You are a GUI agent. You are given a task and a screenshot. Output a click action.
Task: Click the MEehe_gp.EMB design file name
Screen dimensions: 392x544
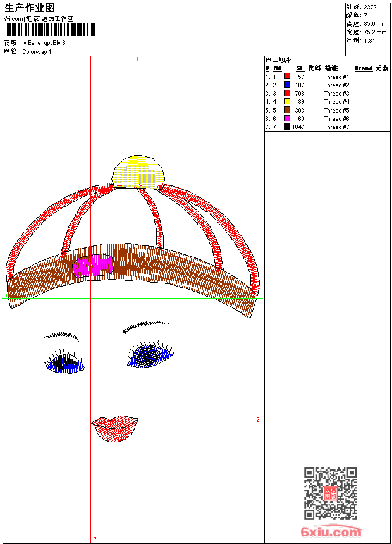coord(44,43)
